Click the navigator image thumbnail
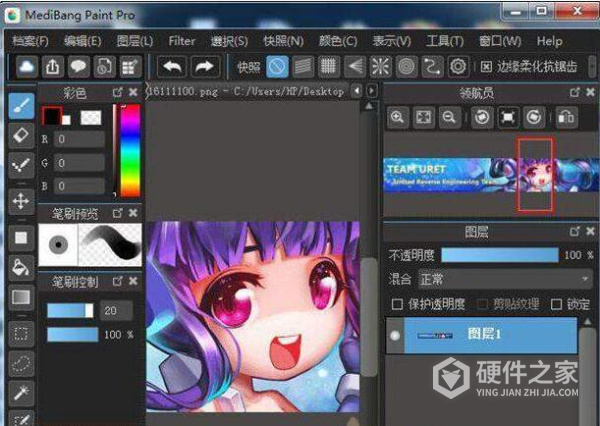This screenshot has width=600, height=426. tap(491, 175)
